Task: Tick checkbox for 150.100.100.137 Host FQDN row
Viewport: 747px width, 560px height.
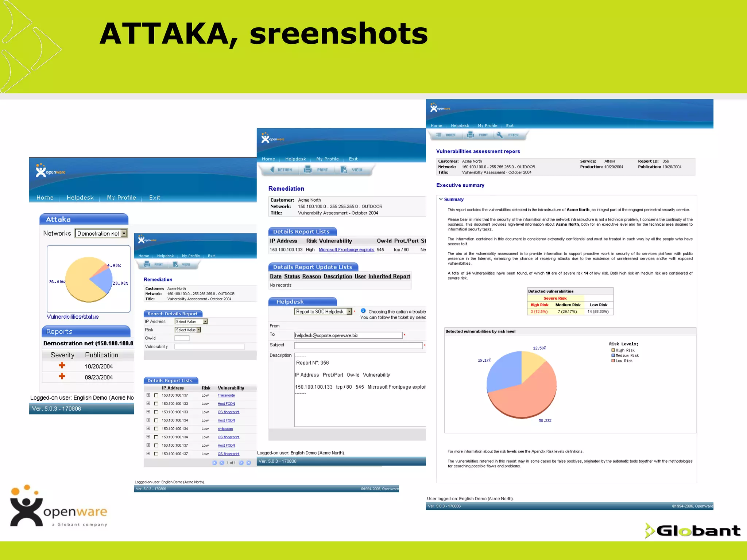Action: pos(156,446)
